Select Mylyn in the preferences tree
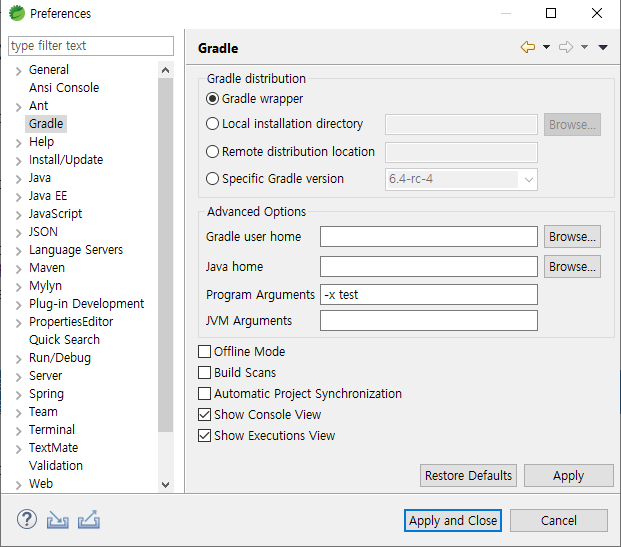Viewport: 621px width, 547px height. pyautogui.click(x=45, y=286)
